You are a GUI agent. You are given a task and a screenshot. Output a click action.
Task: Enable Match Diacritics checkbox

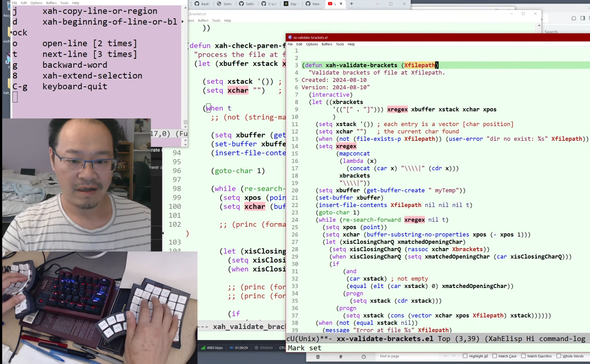(x=523, y=356)
